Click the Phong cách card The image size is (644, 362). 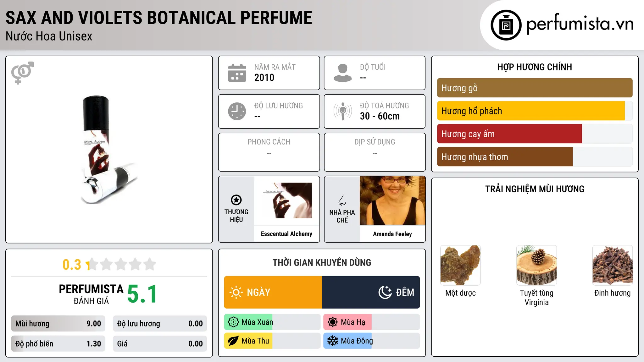point(269,152)
